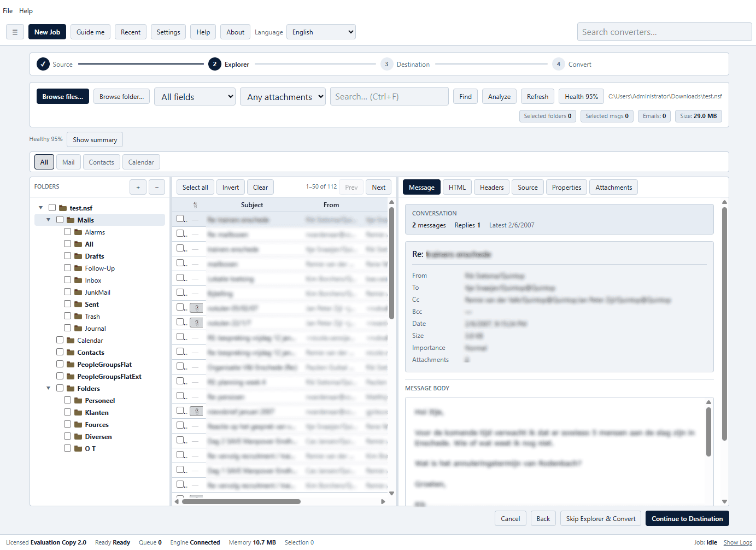Check the PeopleGroupsFlat folder checkbox
The height and width of the screenshot is (550, 756).
(60, 364)
